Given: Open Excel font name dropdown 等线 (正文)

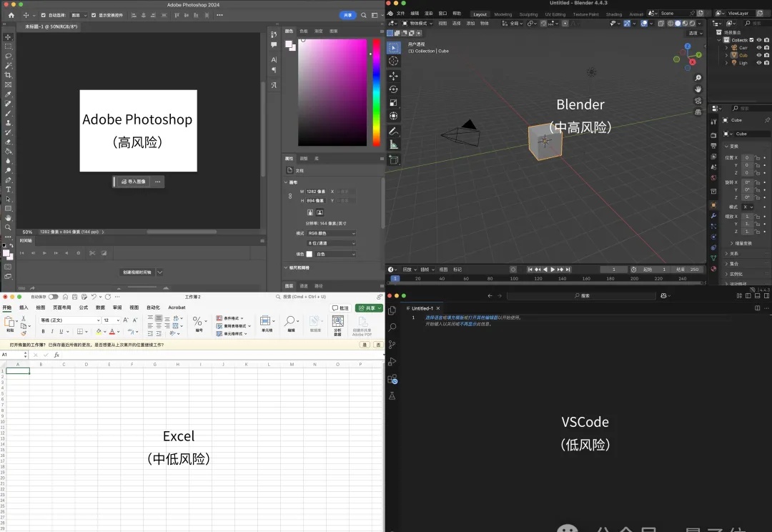Looking at the screenshot, I should pos(70,320).
